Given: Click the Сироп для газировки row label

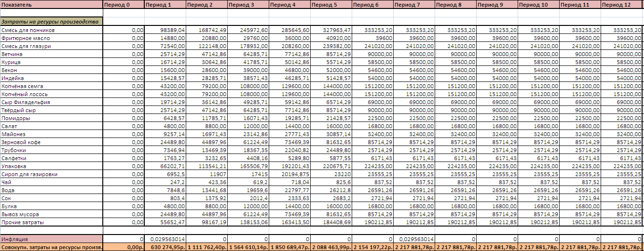Looking at the screenshot, I should [x=51, y=174].
